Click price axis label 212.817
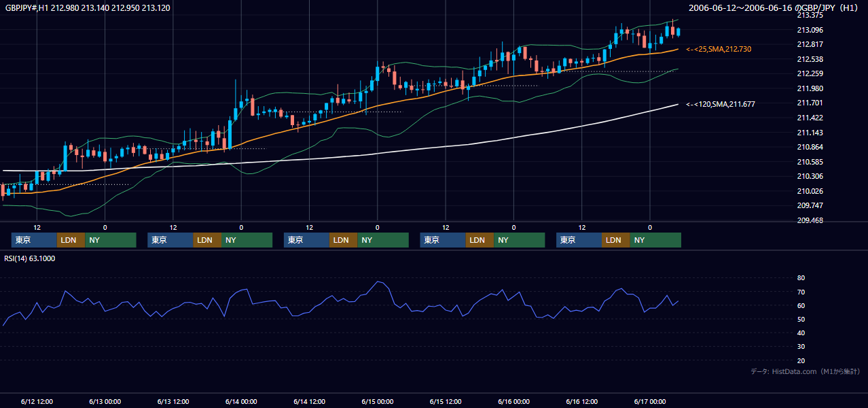The height and width of the screenshot is (408, 868). (810, 44)
